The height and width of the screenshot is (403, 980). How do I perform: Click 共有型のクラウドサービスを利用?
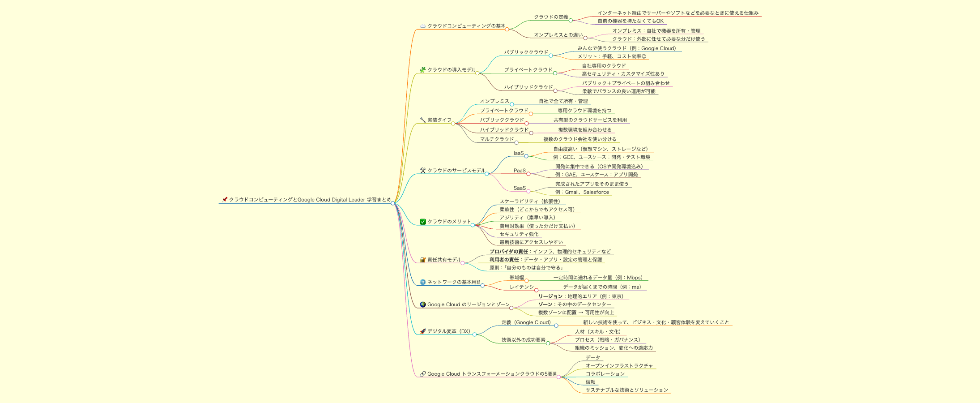point(590,120)
